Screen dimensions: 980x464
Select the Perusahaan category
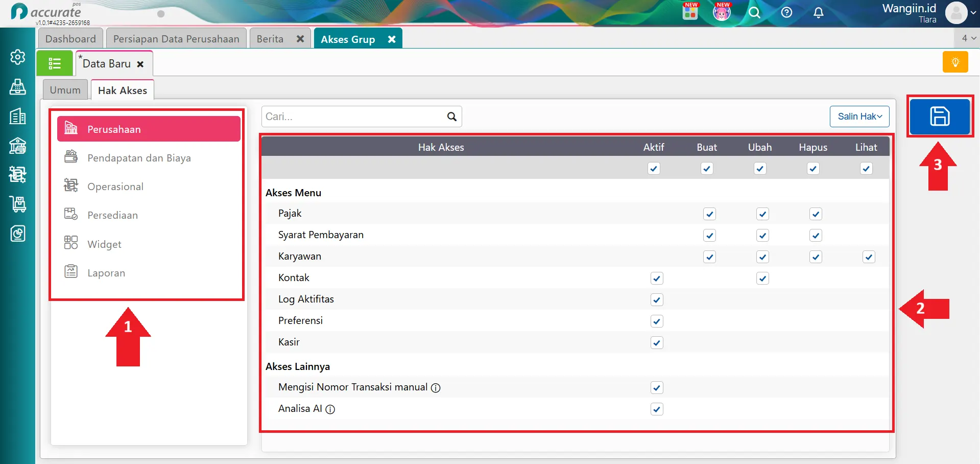coord(149,129)
